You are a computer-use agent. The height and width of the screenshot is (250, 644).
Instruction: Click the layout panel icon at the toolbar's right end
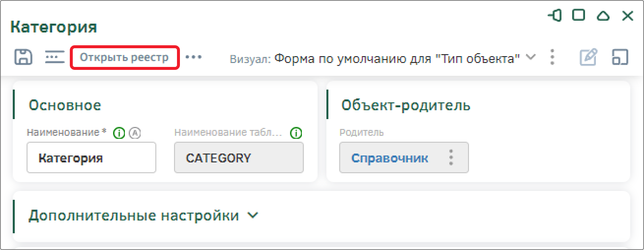coord(620,57)
